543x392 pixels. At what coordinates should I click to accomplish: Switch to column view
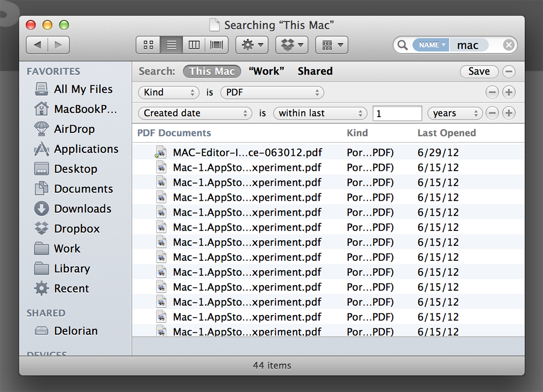[x=194, y=45]
